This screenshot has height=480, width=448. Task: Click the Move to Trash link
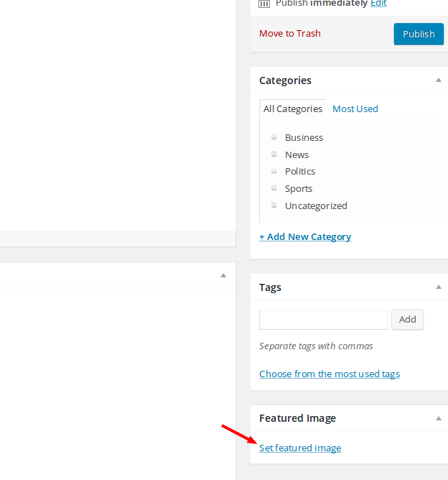pyautogui.click(x=290, y=33)
